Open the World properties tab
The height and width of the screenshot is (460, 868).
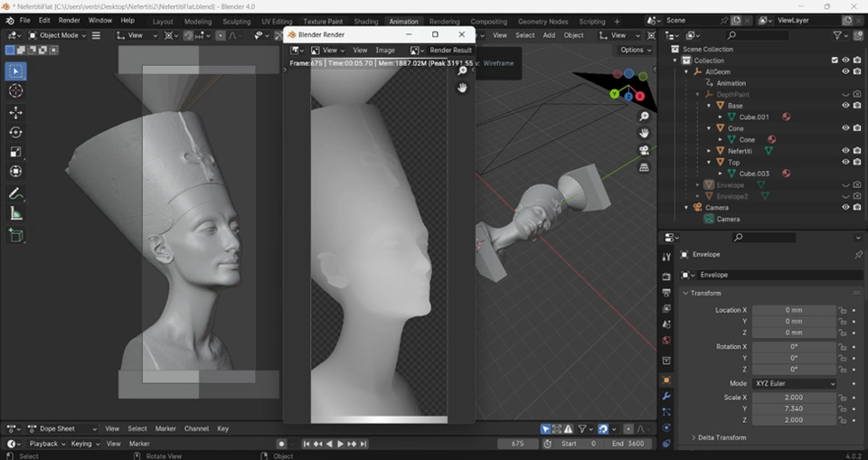tap(666, 341)
